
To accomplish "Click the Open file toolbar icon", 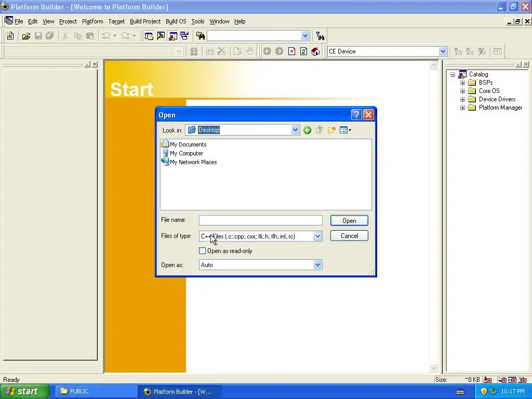I will click(x=26, y=36).
